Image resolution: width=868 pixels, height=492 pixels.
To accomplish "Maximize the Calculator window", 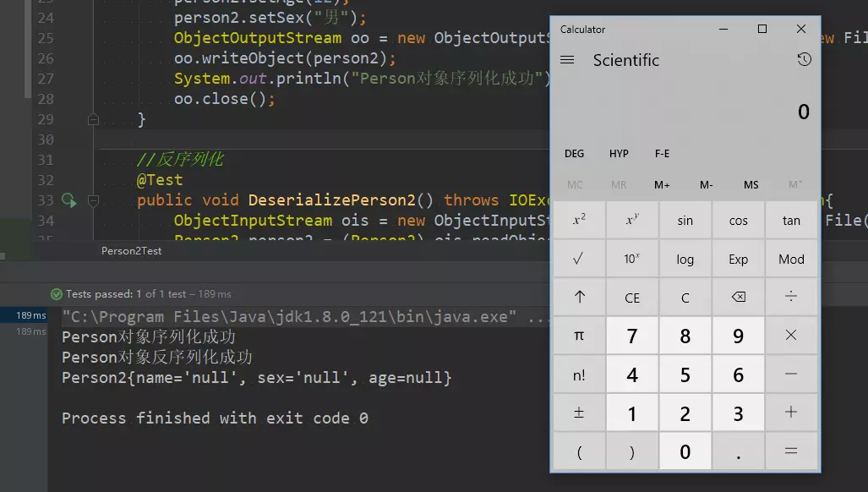I will (x=762, y=29).
